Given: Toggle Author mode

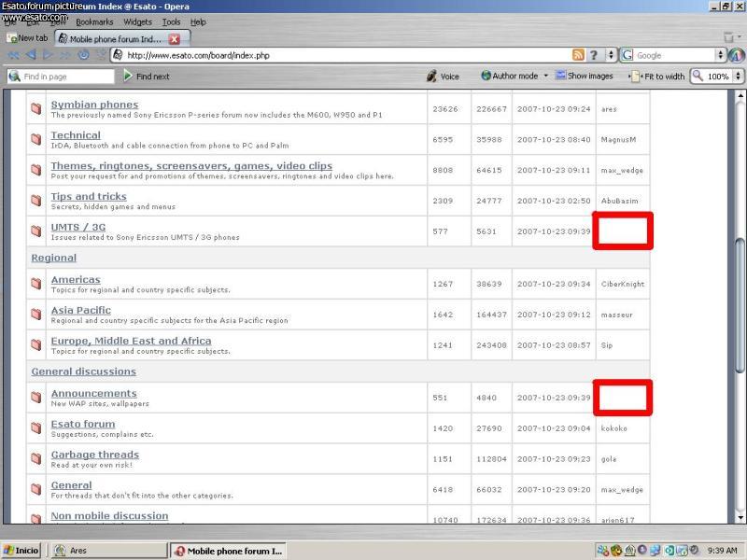Looking at the screenshot, I should tap(510, 76).
